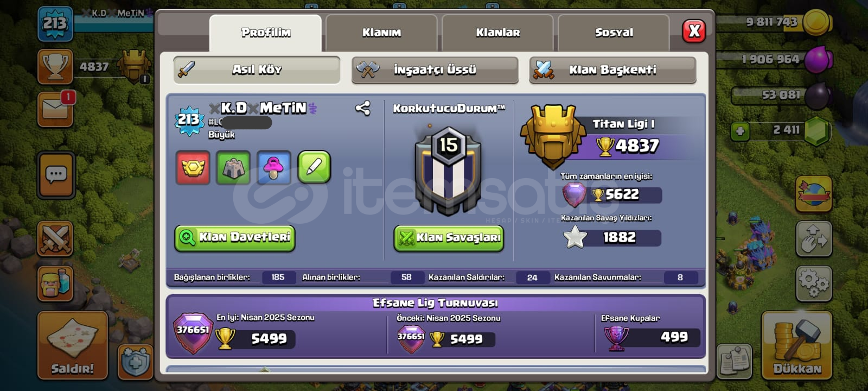Click the Klan Davetleri button
868x391 pixels.
pyautogui.click(x=235, y=238)
